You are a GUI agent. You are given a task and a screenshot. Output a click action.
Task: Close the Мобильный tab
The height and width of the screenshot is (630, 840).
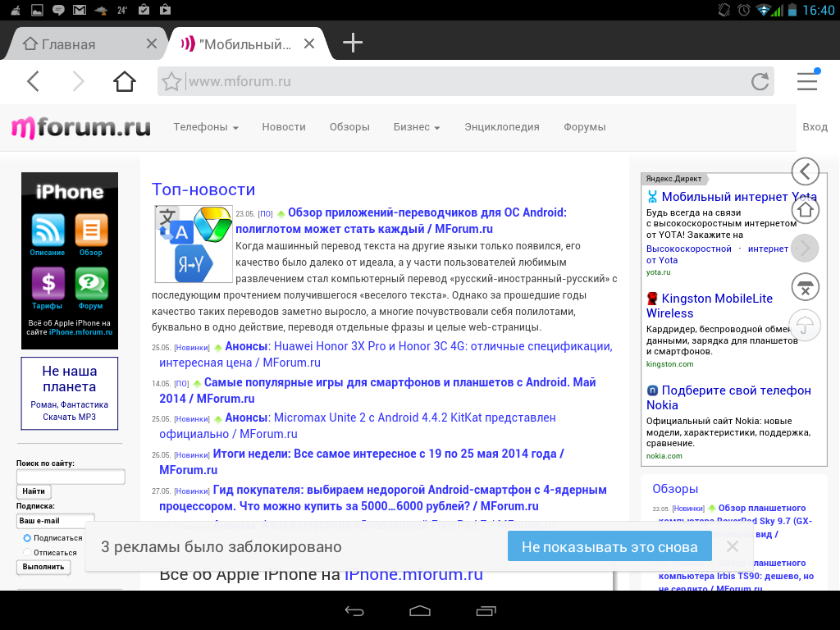tap(309, 44)
